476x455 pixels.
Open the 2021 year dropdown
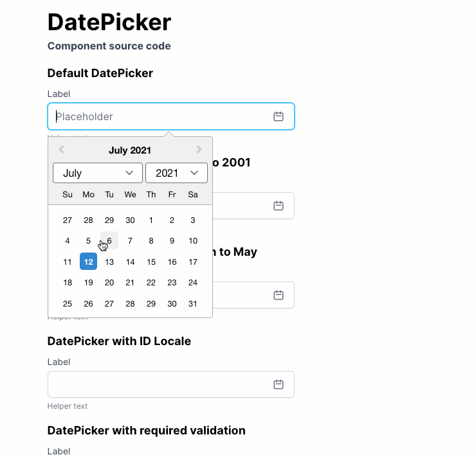pos(176,173)
